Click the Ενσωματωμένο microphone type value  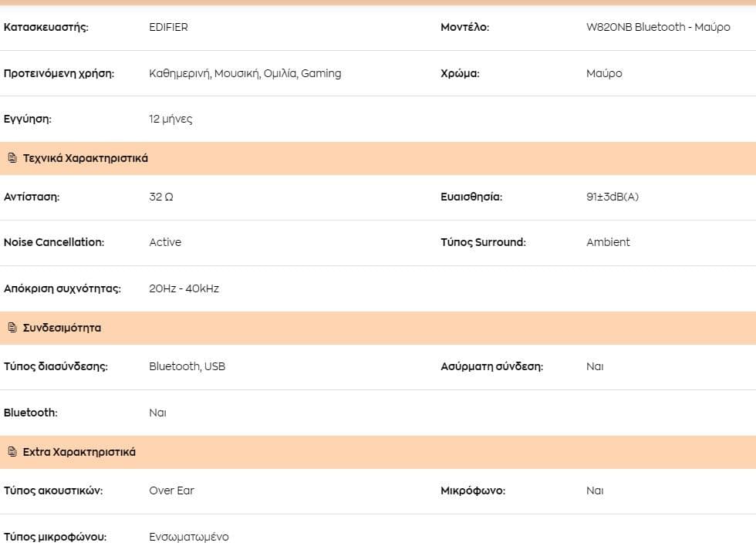click(x=189, y=537)
